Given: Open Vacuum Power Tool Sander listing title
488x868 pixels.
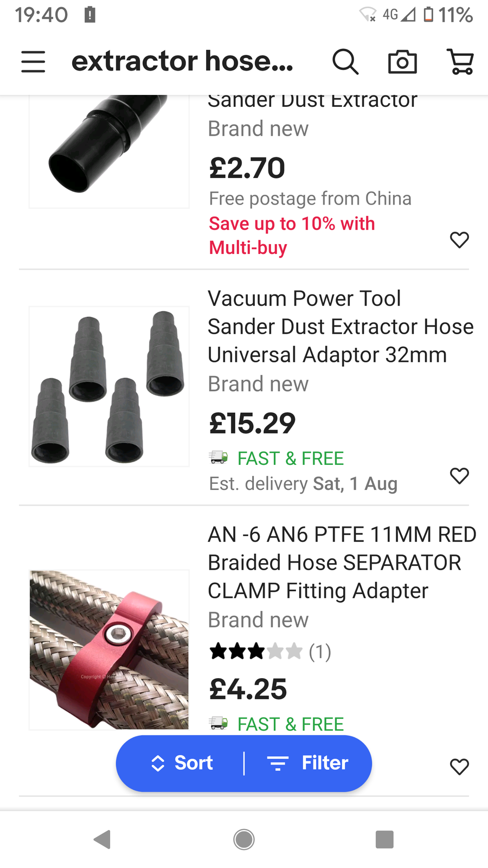Looking at the screenshot, I should click(340, 327).
